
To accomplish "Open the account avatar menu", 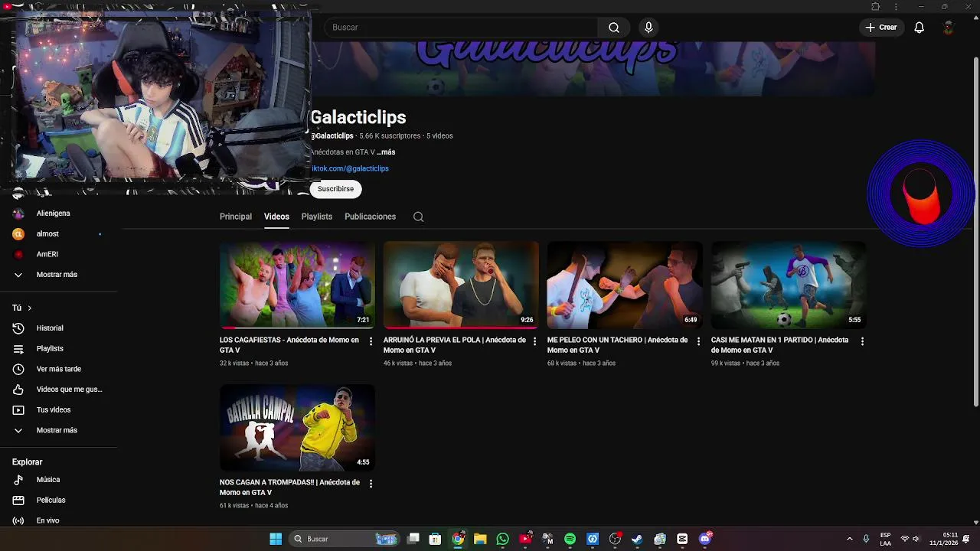I will pos(948,28).
